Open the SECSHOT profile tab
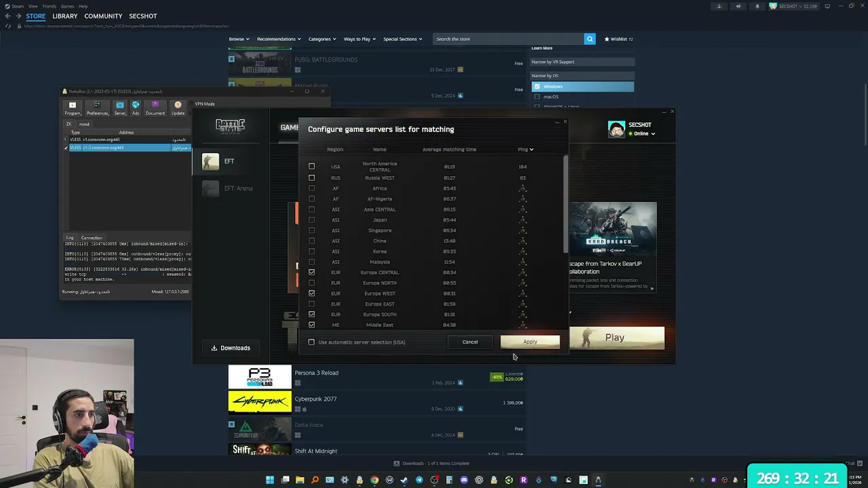 [x=143, y=16]
